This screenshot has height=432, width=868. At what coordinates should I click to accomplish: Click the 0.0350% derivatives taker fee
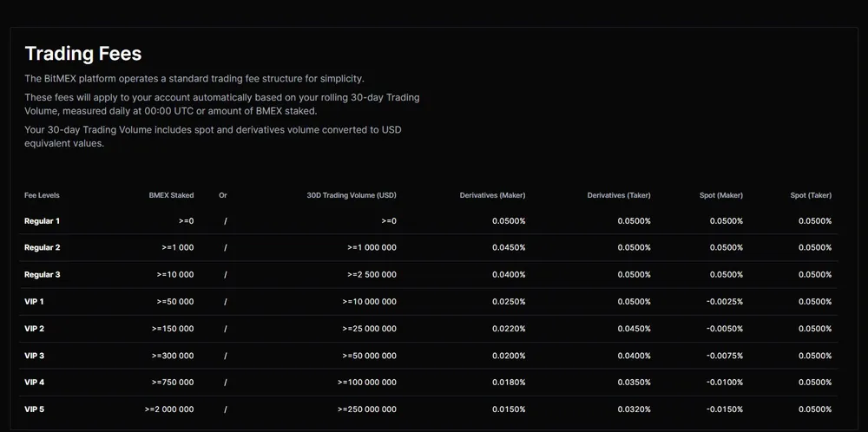click(635, 383)
